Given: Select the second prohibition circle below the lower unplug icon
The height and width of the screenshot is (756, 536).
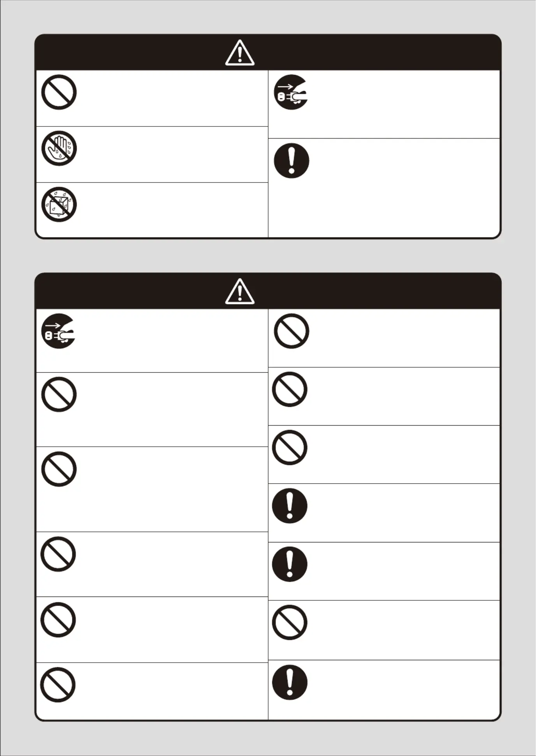Looking at the screenshot, I should (59, 469).
